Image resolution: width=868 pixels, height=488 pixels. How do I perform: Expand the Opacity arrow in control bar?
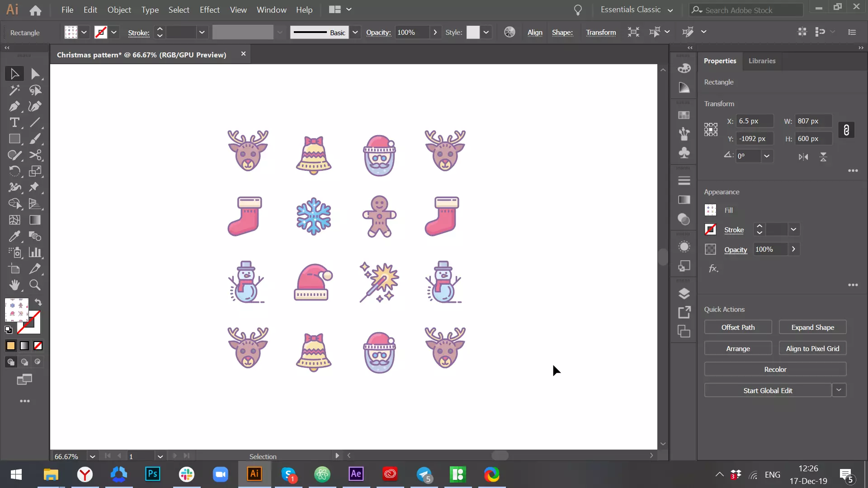[x=435, y=33]
